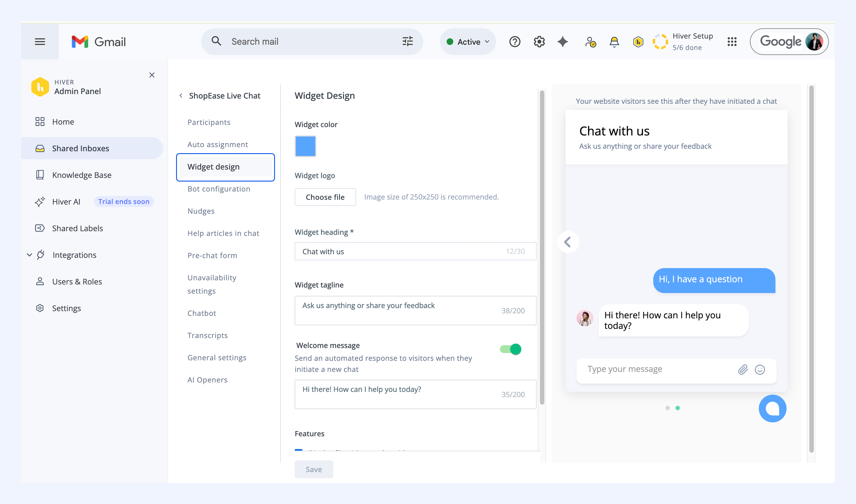856x504 pixels.
Task: Open Shared Inboxes
Action: [x=92, y=148]
